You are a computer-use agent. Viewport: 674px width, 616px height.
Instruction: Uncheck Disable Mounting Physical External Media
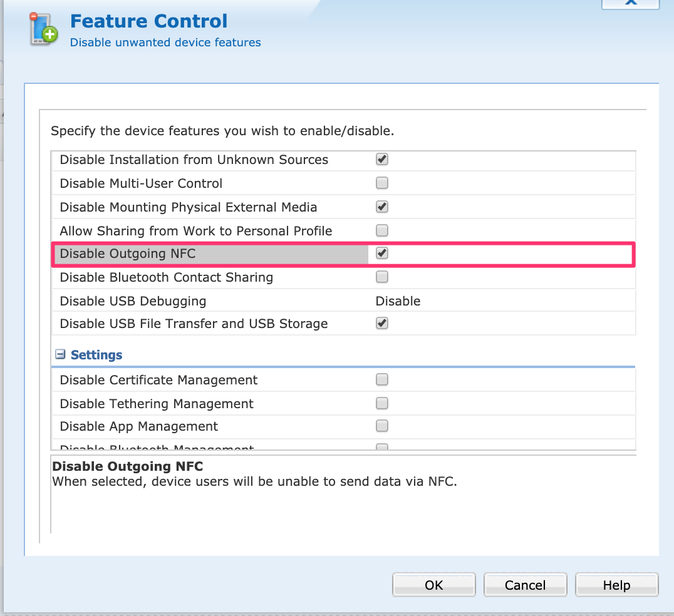pyautogui.click(x=381, y=207)
